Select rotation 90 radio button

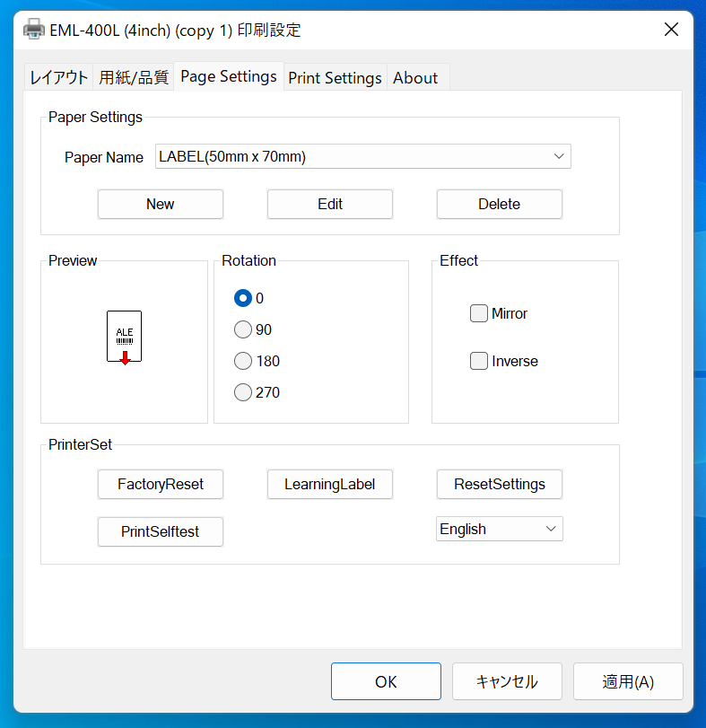pos(243,329)
